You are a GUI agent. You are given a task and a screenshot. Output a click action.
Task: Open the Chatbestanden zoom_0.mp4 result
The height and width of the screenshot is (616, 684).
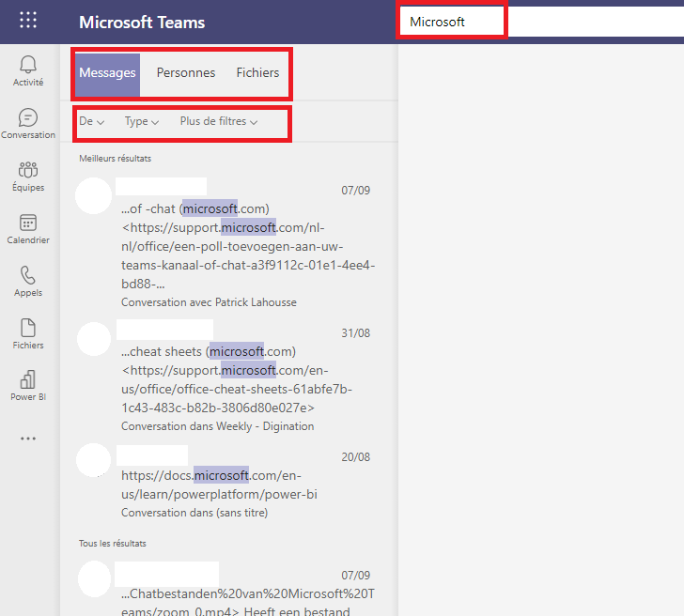point(248,602)
